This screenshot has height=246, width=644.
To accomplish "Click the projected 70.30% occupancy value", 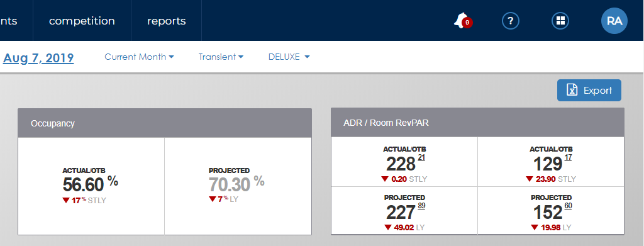I will [x=236, y=184].
